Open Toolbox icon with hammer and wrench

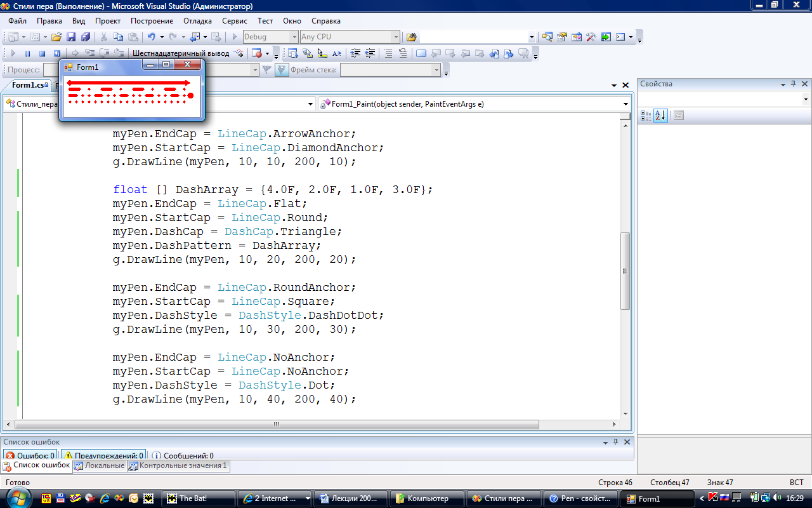tap(591, 37)
